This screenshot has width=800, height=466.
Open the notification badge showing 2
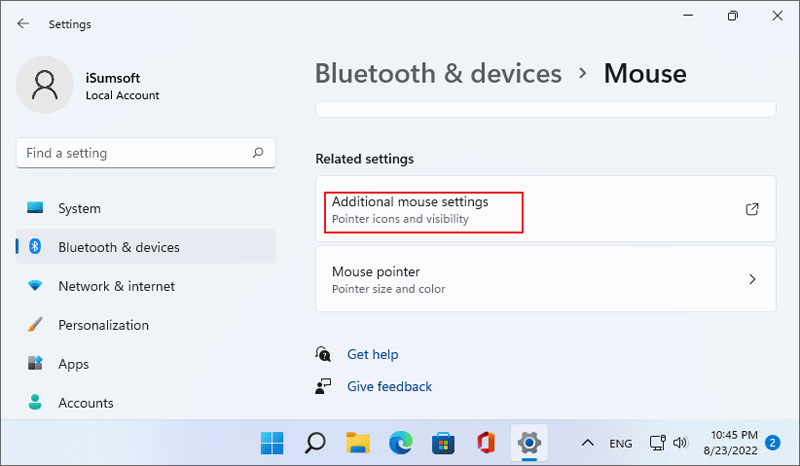[772, 443]
